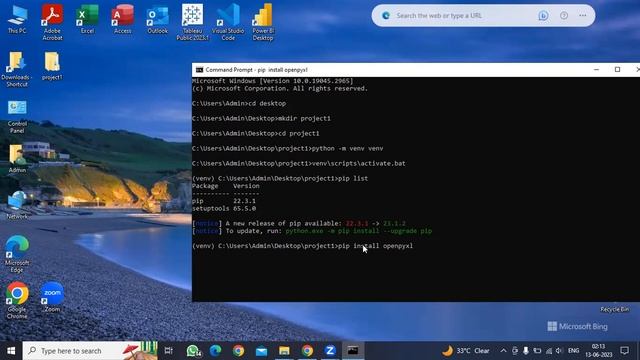640x360 pixels.
Task: Open Control Panel desktop icon
Action: click(17, 116)
